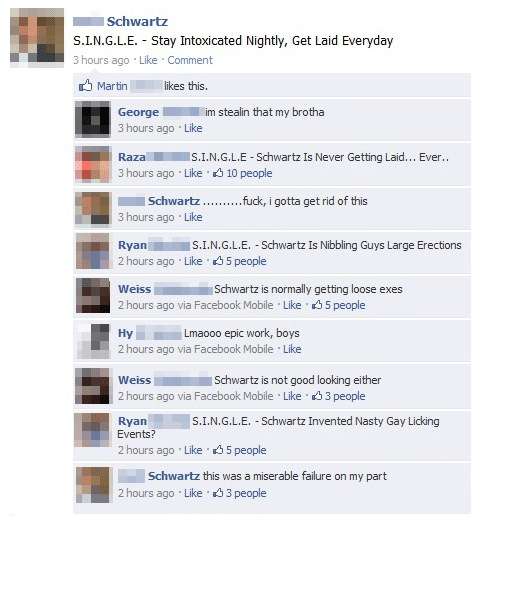The image size is (506, 609).
Task: Like Schwartz's gotta get rid of this comment
Action: point(193,218)
